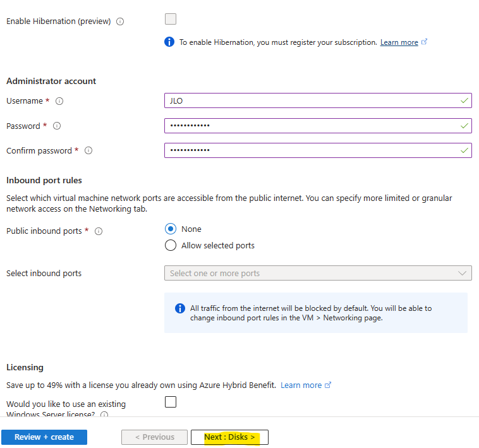Click the Enable Hibernation (preview) label
This screenshot has width=479, height=448.
[58, 21]
